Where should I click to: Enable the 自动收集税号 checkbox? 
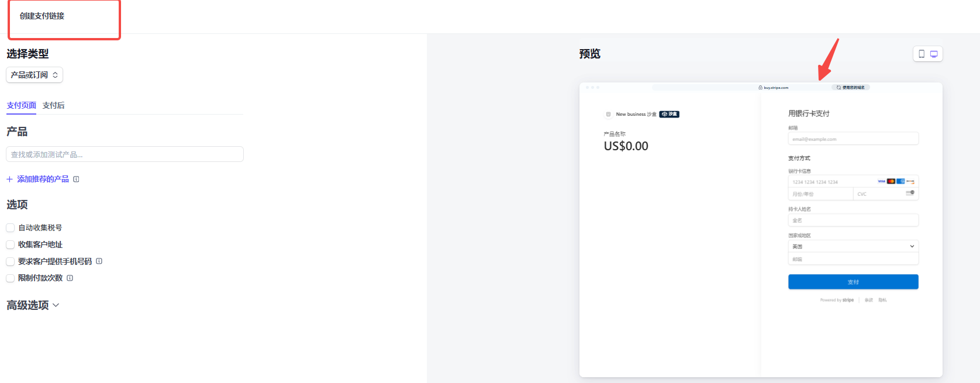(x=10, y=227)
